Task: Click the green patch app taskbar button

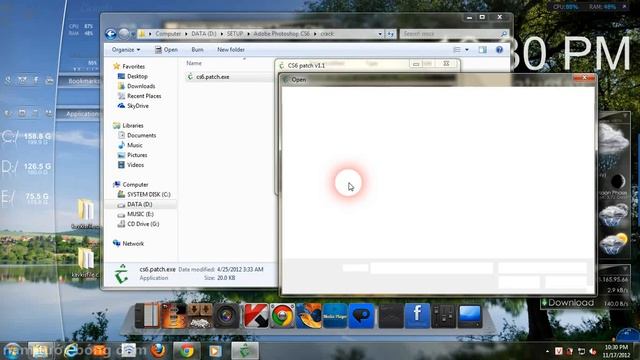Action: click(245, 351)
